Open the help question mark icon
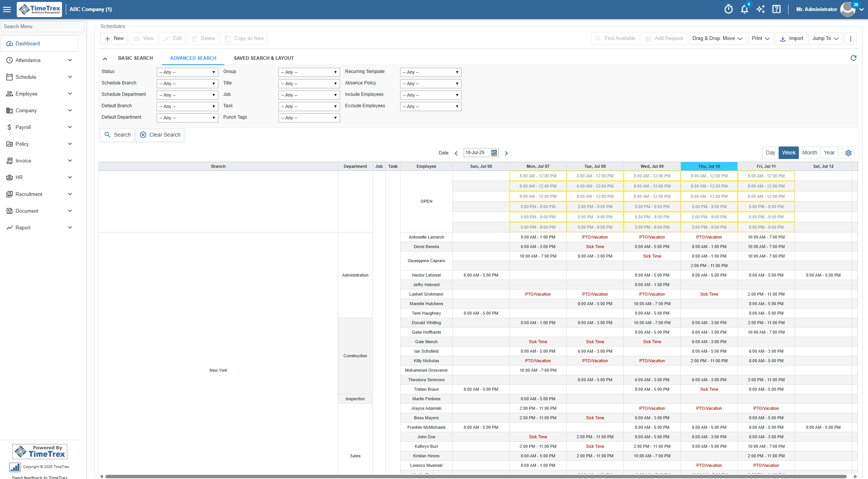868x479 pixels. click(x=776, y=9)
